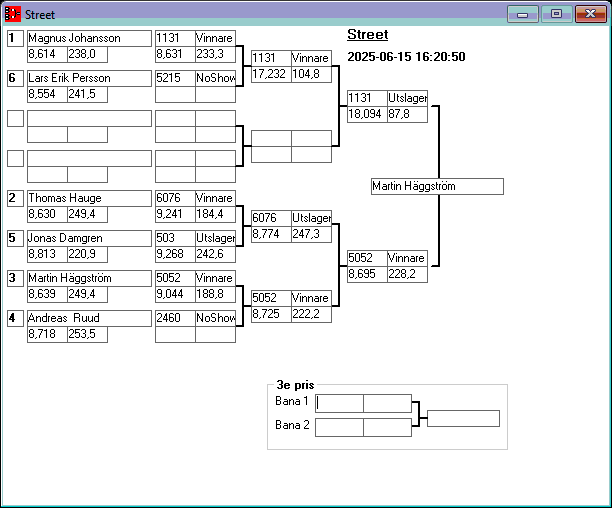
Task: Click the 8,718 time for Andreas Ruud
Action: click(47, 334)
